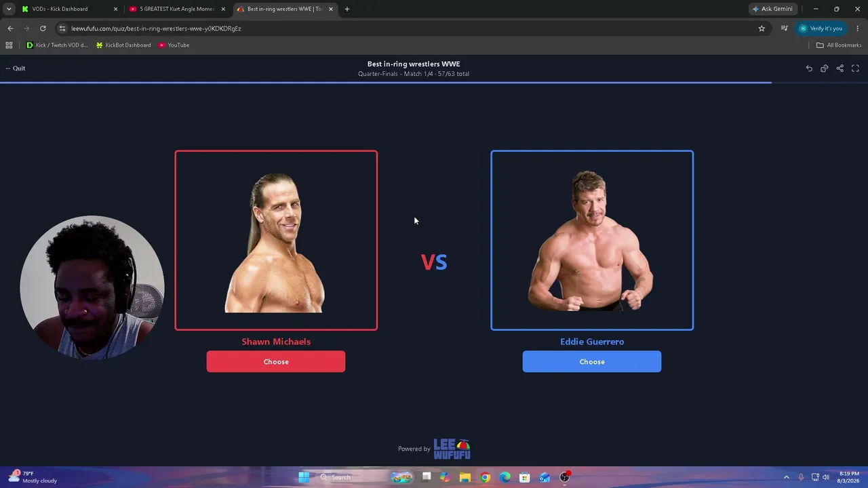Click the Eddie Guerrero name label
The width and height of the screenshot is (868, 488).
coord(592,342)
